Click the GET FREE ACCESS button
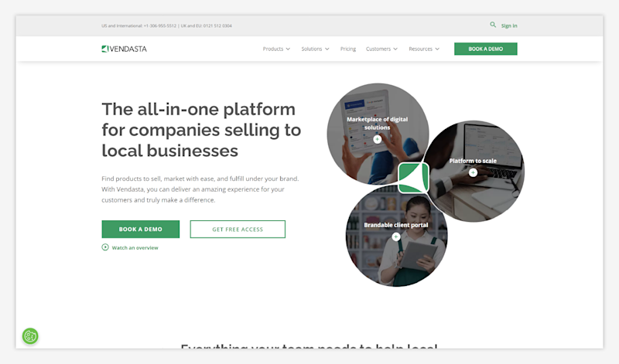This screenshot has height=364, width=619. (238, 229)
